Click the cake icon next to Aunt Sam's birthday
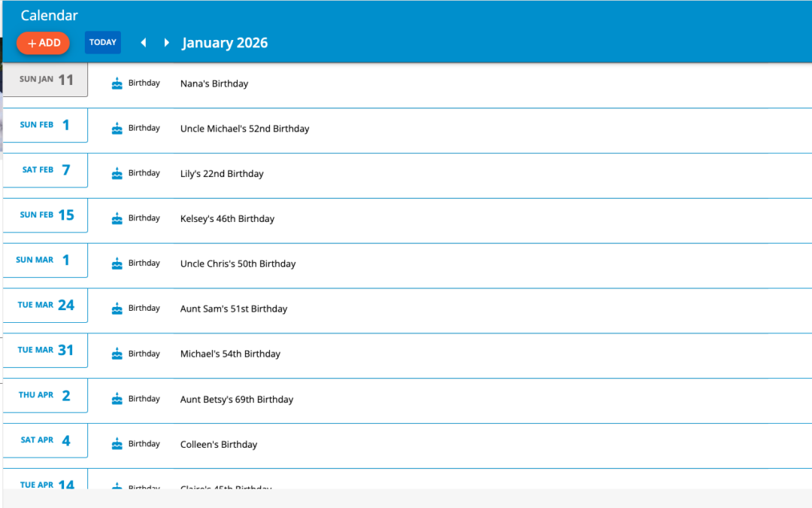 pos(117,308)
